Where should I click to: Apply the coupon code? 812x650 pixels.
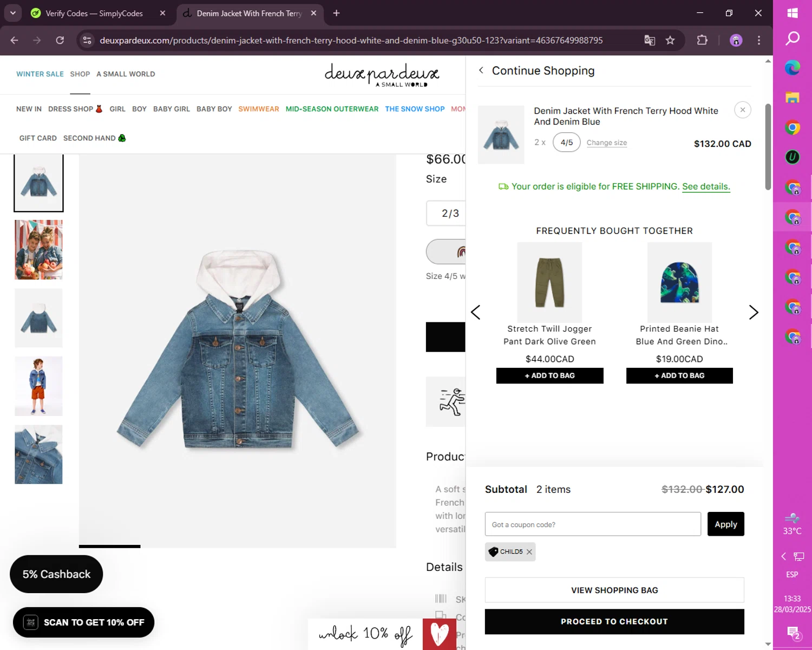tap(726, 524)
